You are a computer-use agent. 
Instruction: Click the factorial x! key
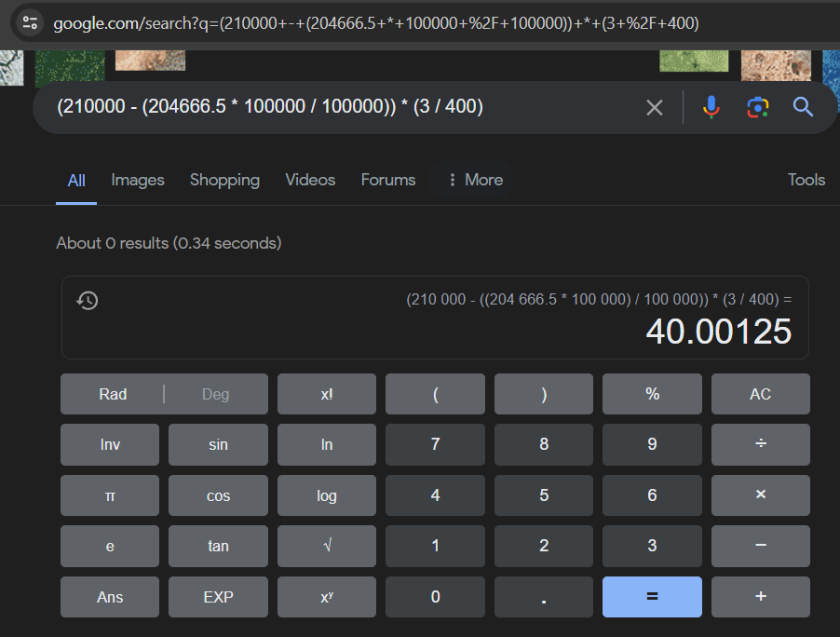[x=327, y=394]
